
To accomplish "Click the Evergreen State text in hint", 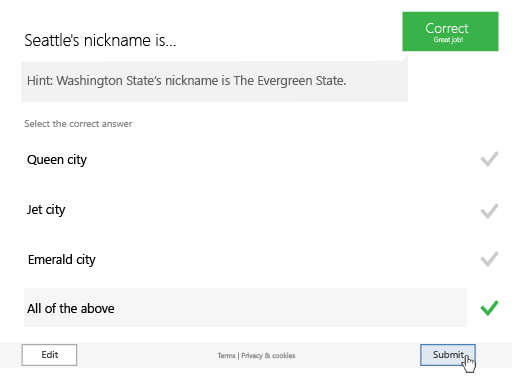I will 290,81.
